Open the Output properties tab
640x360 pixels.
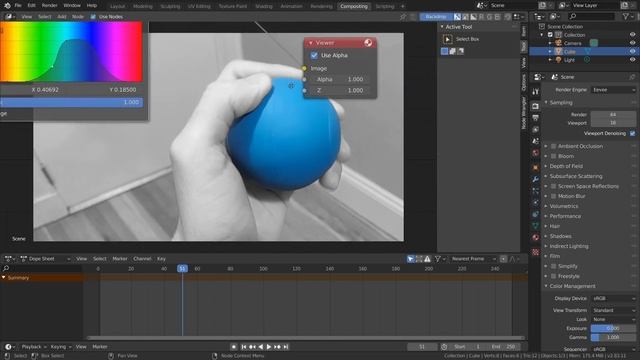[x=536, y=118]
